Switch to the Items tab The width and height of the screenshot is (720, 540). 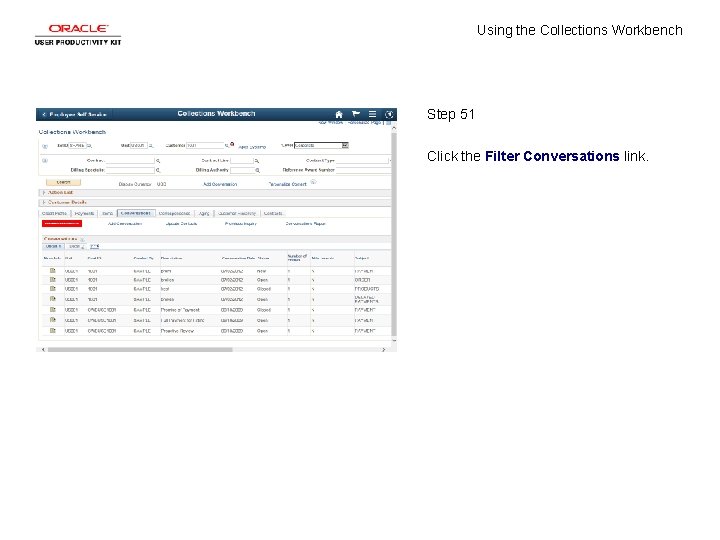pyautogui.click(x=107, y=214)
